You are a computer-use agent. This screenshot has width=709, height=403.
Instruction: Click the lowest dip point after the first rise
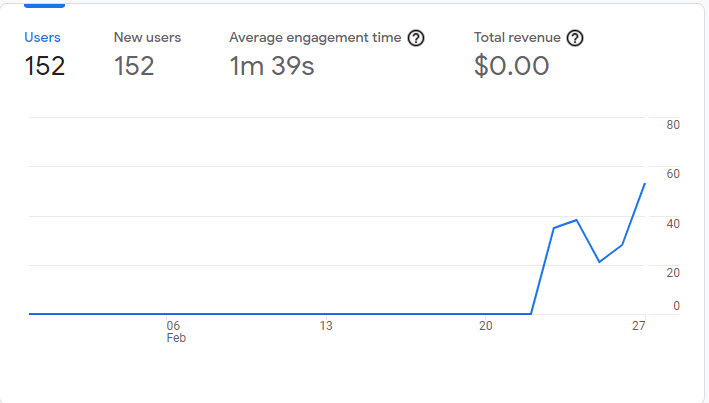pyautogui.click(x=599, y=262)
